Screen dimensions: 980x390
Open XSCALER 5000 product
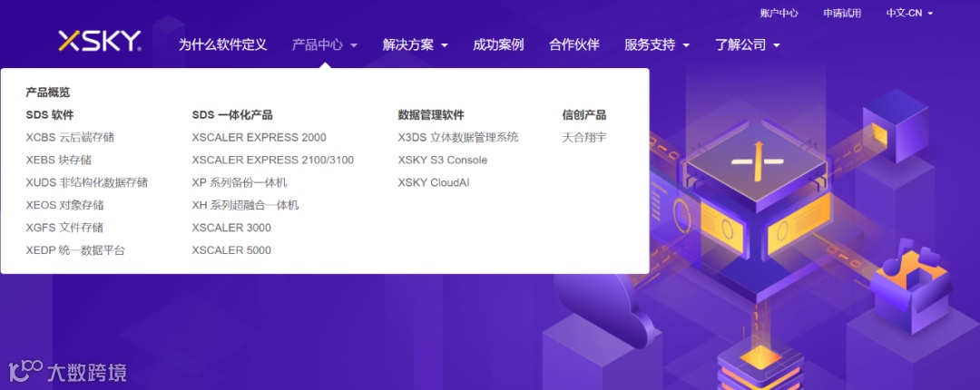point(232,250)
